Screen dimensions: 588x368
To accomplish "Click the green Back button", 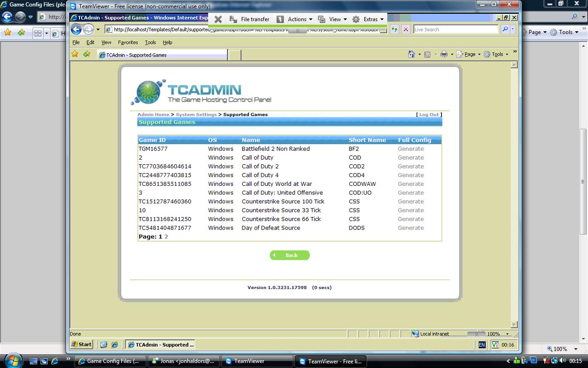I will pos(289,255).
